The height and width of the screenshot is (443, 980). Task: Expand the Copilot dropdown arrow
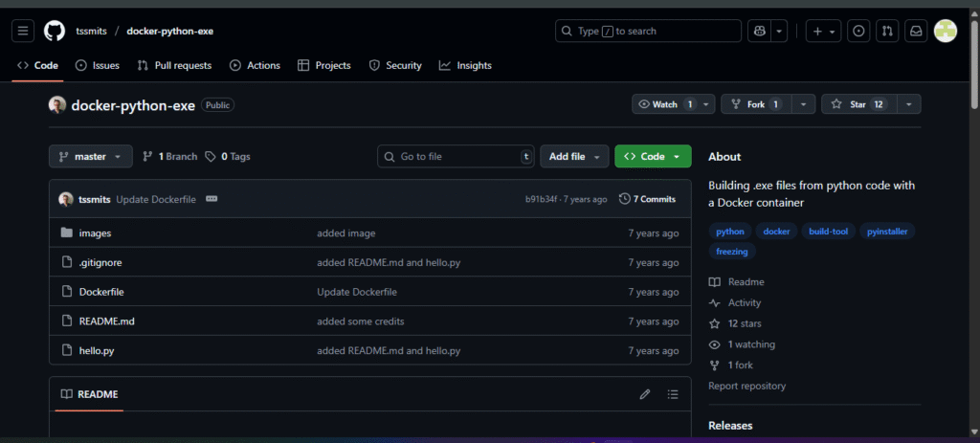click(x=779, y=31)
